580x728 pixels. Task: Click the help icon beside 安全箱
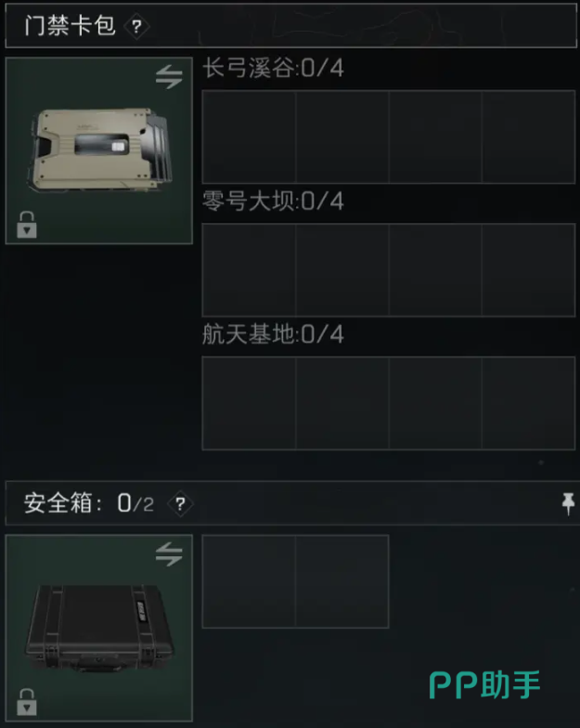(x=180, y=503)
